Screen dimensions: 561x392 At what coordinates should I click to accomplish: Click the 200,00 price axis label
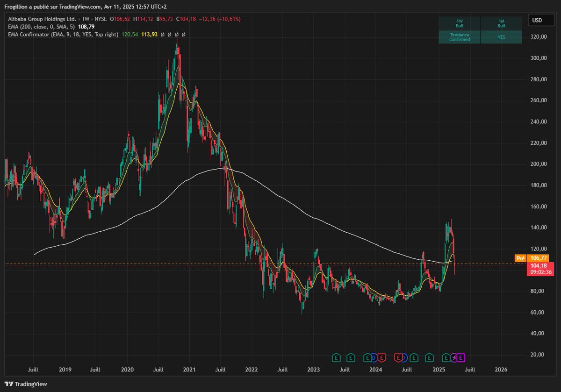click(x=538, y=164)
